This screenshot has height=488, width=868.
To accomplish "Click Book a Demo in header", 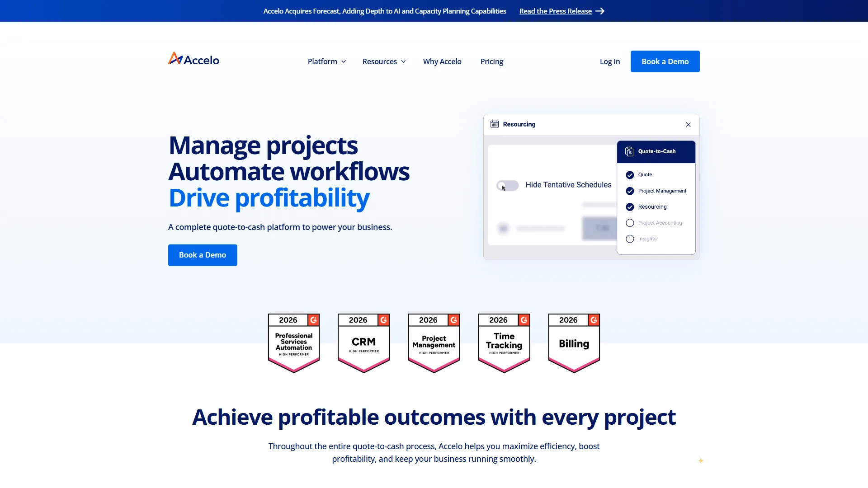I will 665,61.
